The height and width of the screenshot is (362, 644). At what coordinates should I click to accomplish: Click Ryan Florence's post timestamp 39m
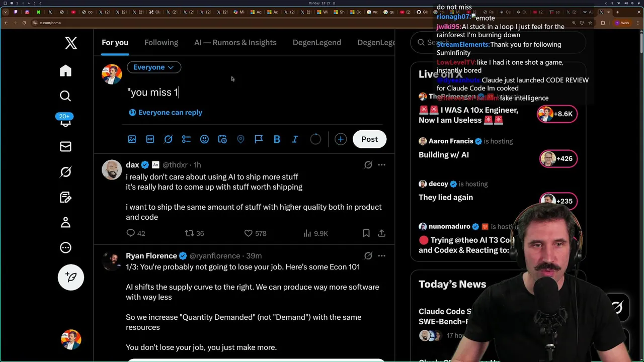tap(254, 256)
